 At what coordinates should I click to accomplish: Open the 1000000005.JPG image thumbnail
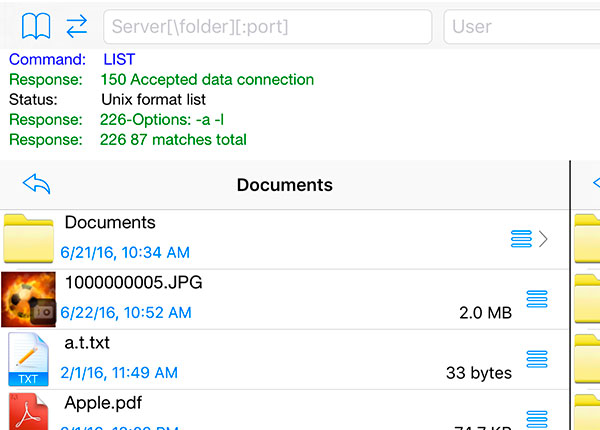[28, 299]
